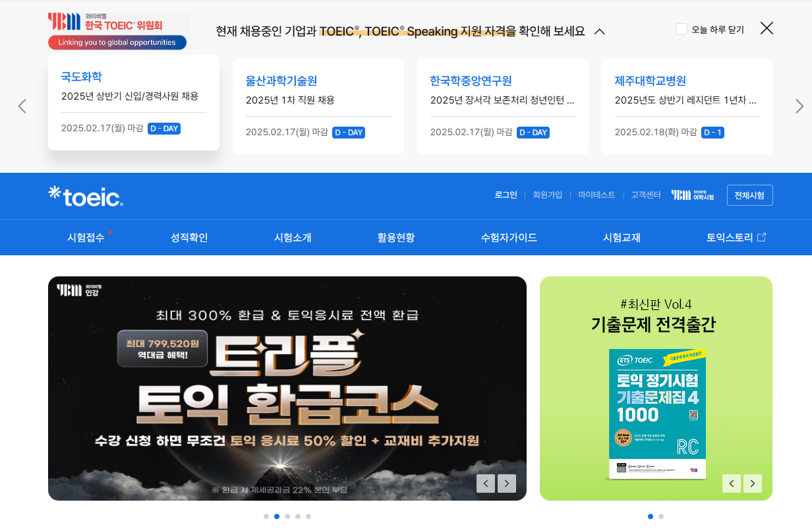Click the 트리플 토익 환급코스 banner image
This screenshot has height=531, width=812.
(287, 389)
